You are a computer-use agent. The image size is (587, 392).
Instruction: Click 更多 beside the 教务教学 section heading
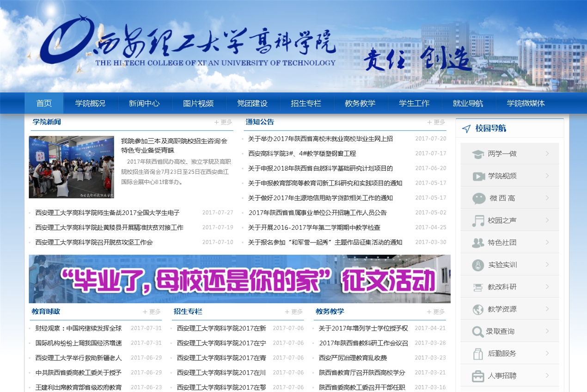click(435, 312)
